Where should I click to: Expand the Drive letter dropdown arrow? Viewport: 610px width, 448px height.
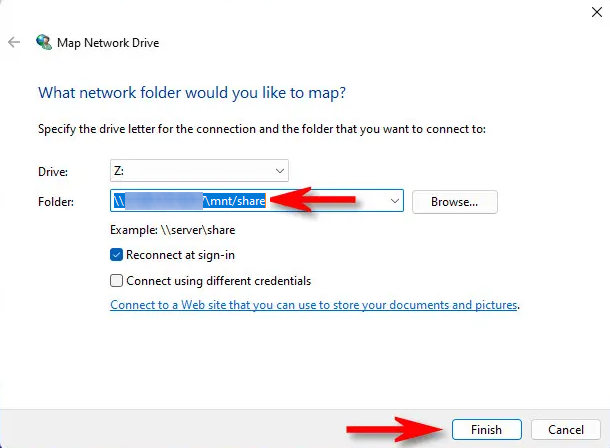[279, 170]
